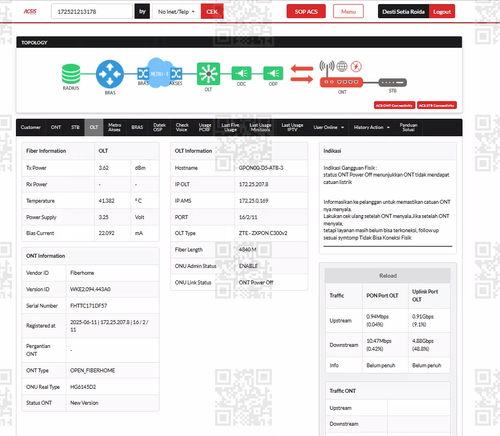Click the Vendor ID value Fiberhome
The image size is (500, 436).
click(82, 273)
